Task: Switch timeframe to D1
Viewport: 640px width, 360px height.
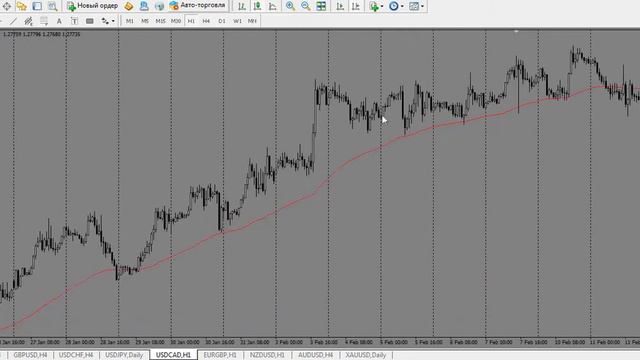Action: pos(222,21)
